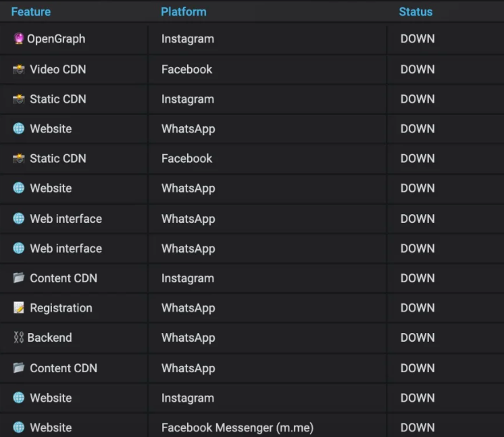This screenshot has width=504, height=437.
Task: Select the Facebook platform cell in Video CDN row
Action: tap(187, 70)
